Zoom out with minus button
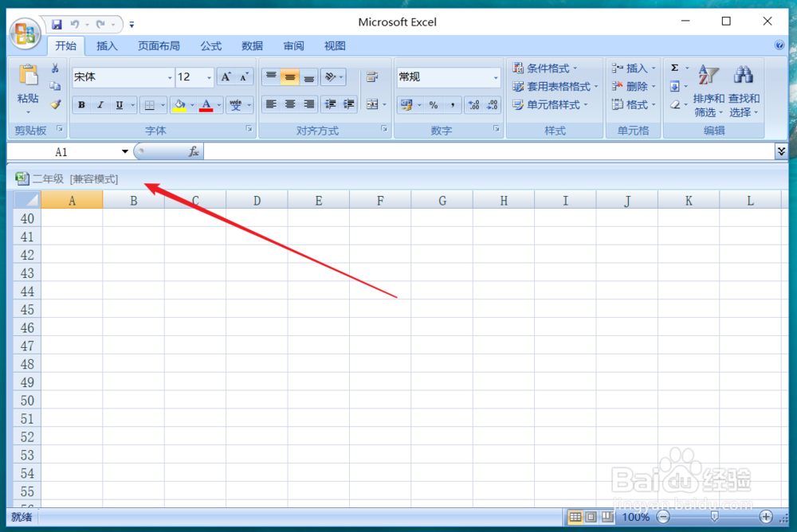The height and width of the screenshot is (532, 797). (x=663, y=517)
